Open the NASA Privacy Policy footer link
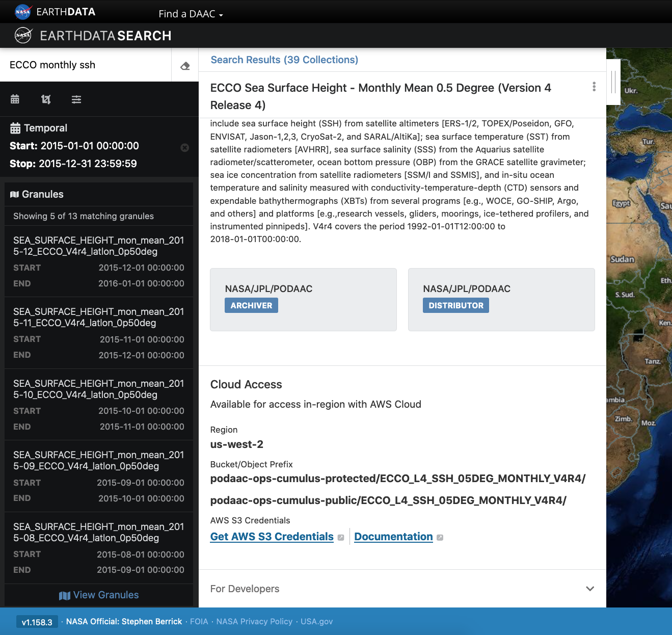672x635 pixels. point(254,621)
